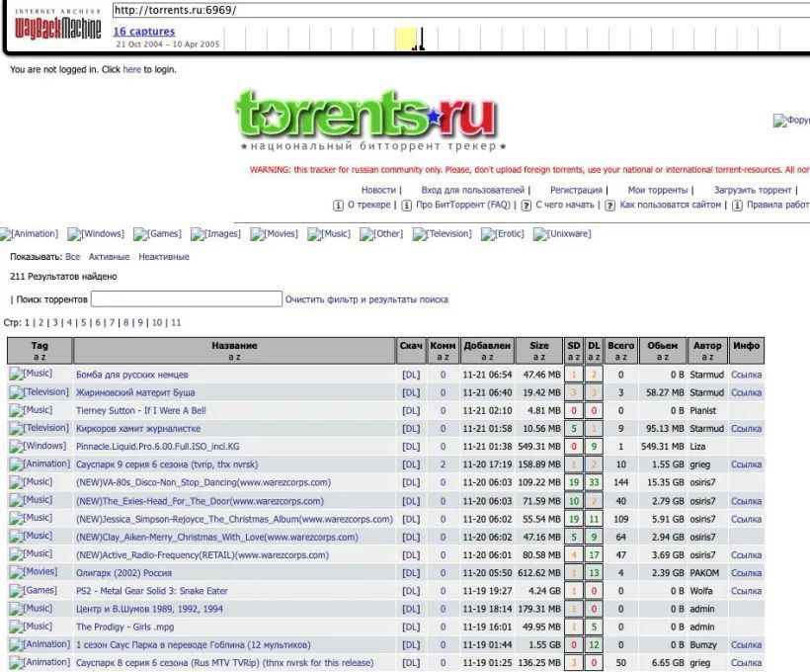Open the Games category icon
Image resolution: width=810 pixels, height=672 pixels.
[x=158, y=233]
